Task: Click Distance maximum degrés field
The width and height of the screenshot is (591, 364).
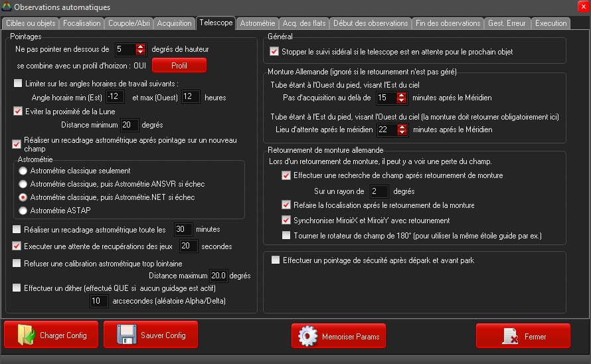Action: 218,276
